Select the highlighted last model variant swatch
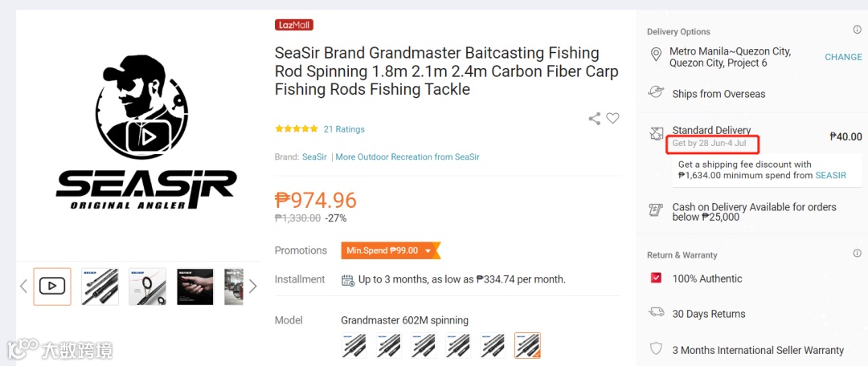This screenshot has height=366, width=868. [527, 345]
